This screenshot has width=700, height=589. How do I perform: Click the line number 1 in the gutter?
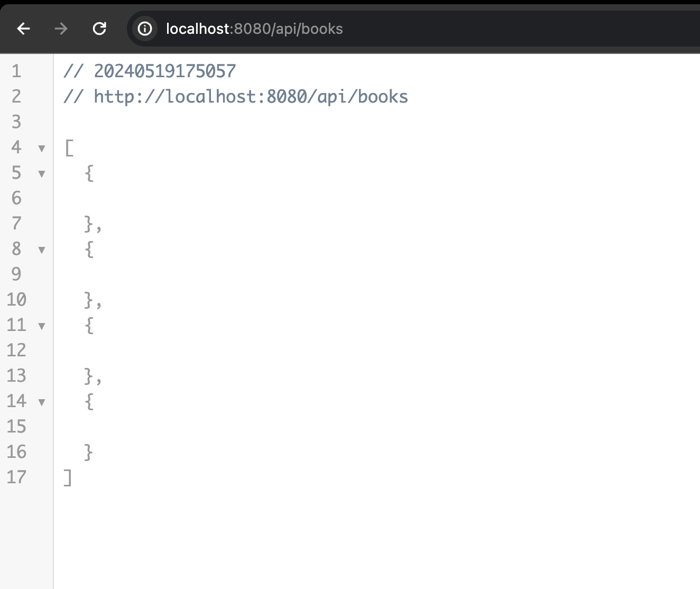pyautogui.click(x=16, y=71)
